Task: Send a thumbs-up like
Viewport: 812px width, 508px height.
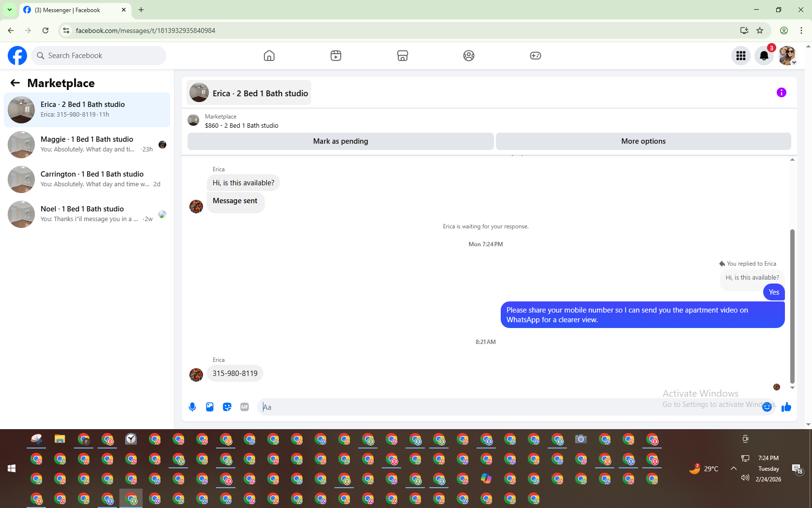Action: click(786, 407)
